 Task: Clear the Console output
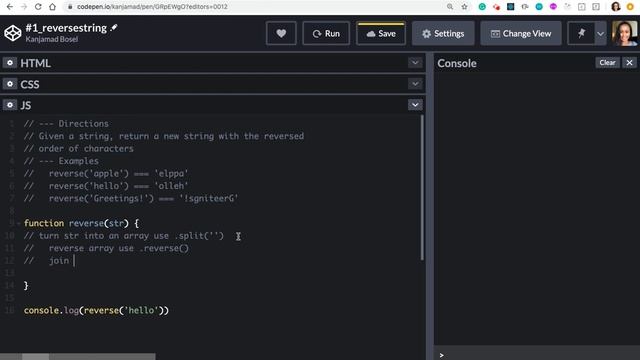coord(607,62)
